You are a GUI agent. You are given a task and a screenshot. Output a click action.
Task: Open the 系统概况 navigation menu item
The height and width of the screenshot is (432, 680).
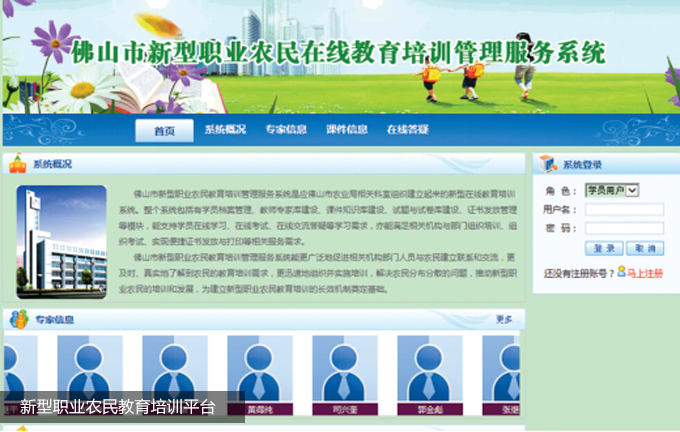[225, 130]
